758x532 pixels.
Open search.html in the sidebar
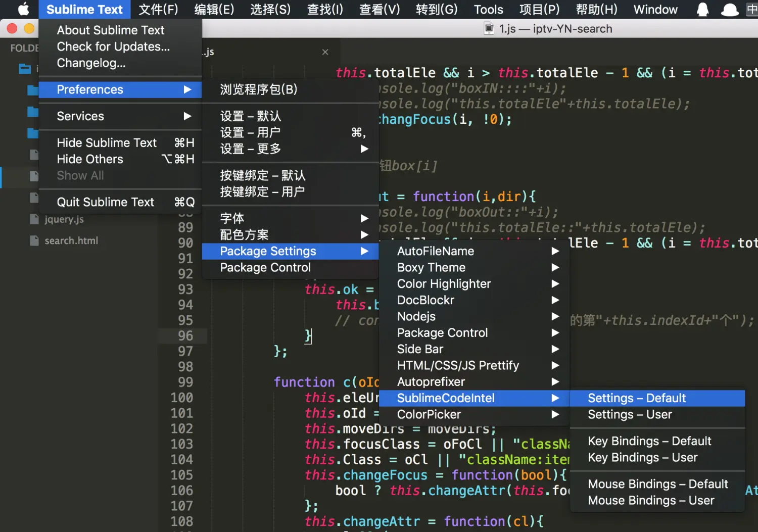[x=71, y=240]
